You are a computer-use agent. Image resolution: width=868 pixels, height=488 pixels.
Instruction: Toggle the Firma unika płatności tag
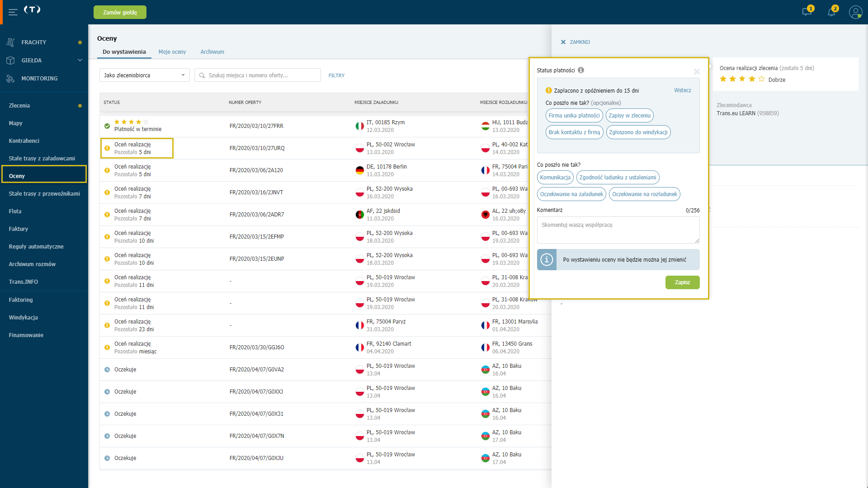coord(574,116)
